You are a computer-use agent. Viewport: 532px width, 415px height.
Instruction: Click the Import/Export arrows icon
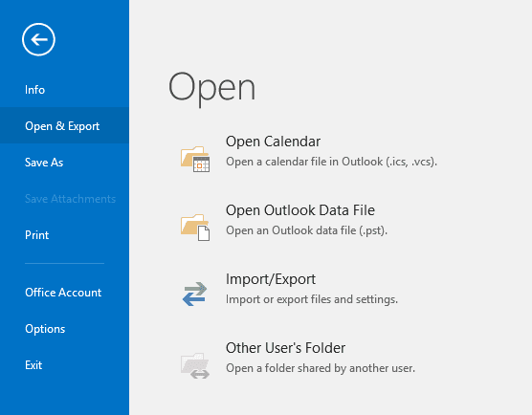click(x=194, y=294)
